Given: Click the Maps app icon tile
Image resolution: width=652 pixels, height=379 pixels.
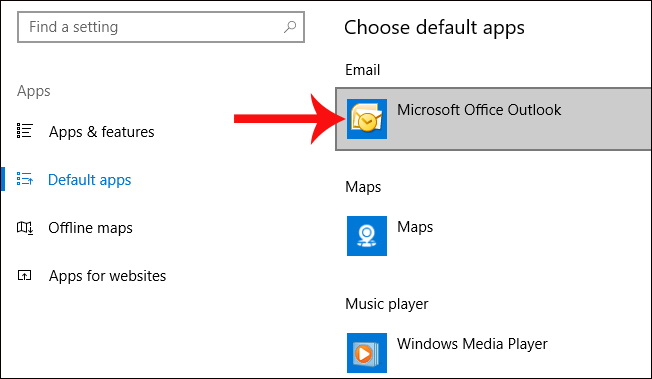Looking at the screenshot, I should (367, 236).
